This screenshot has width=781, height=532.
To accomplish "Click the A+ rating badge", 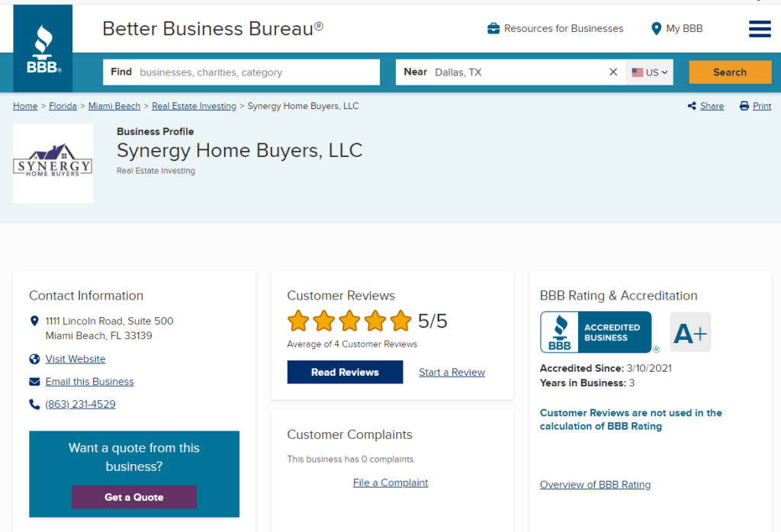I will 690,332.
